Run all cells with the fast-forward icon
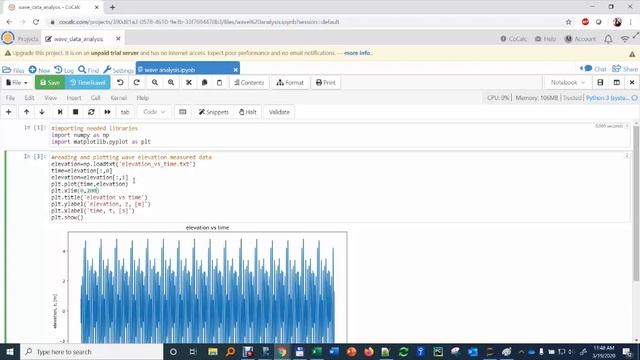Viewport: 640px width, 360px height. [107, 112]
